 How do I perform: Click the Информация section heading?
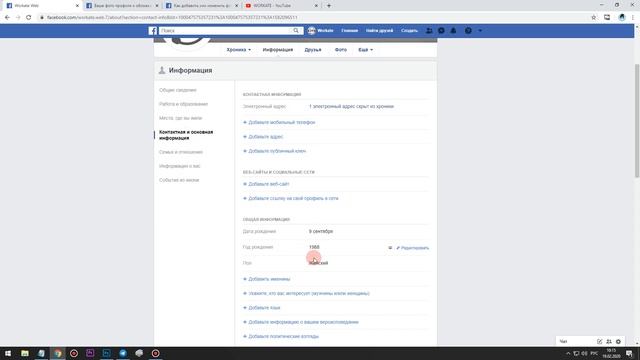[191, 70]
